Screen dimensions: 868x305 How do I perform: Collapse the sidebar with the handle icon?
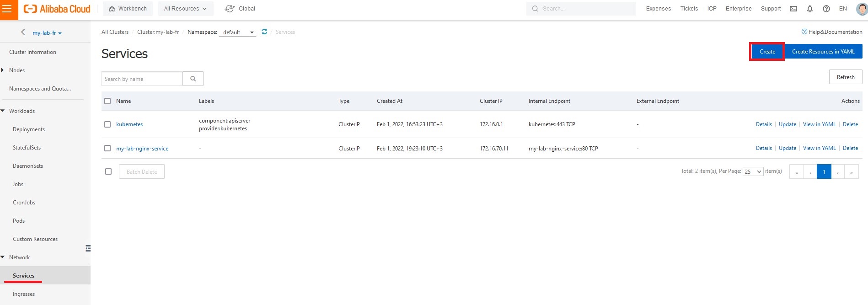88,248
